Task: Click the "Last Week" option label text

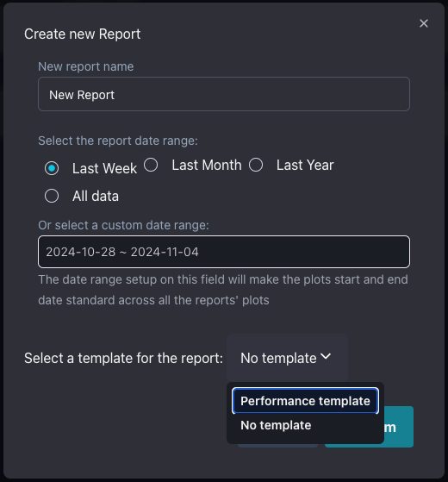Action: [104, 168]
